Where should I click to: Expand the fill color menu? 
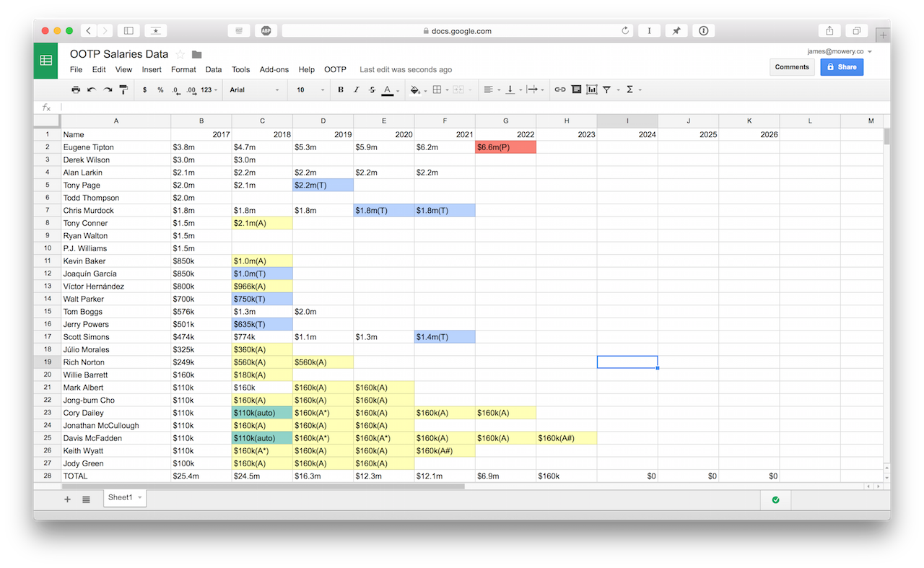coord(416,89)
